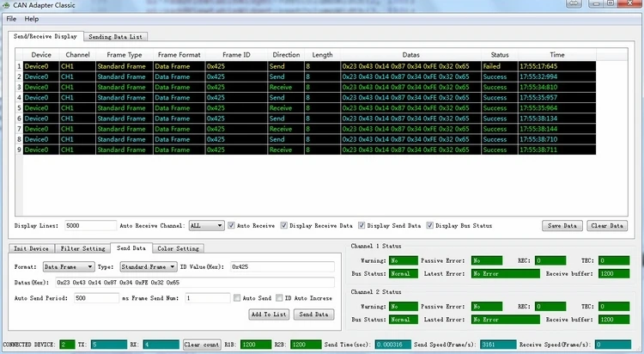Click the Length column header
Viewport: 644px width, 354px height.
click(322, 55)
